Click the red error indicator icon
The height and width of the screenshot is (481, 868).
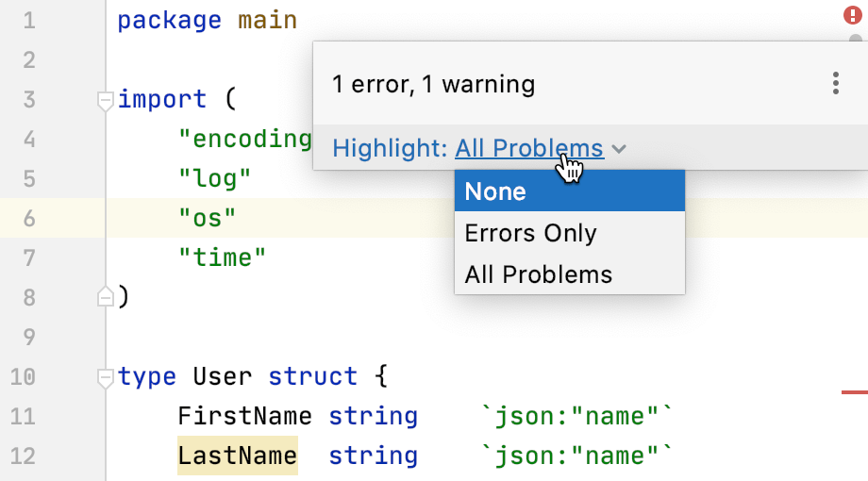(850, 15)
